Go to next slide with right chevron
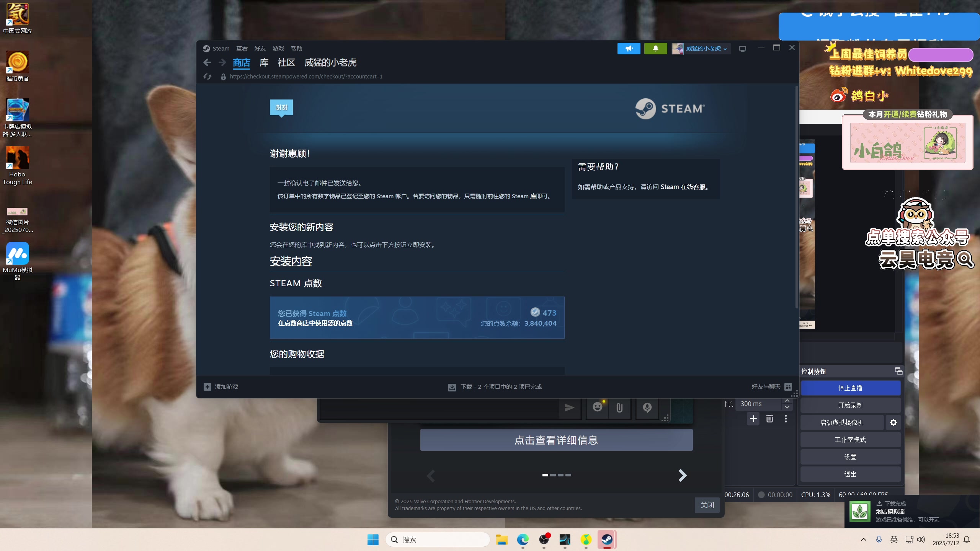 (682, 476)
